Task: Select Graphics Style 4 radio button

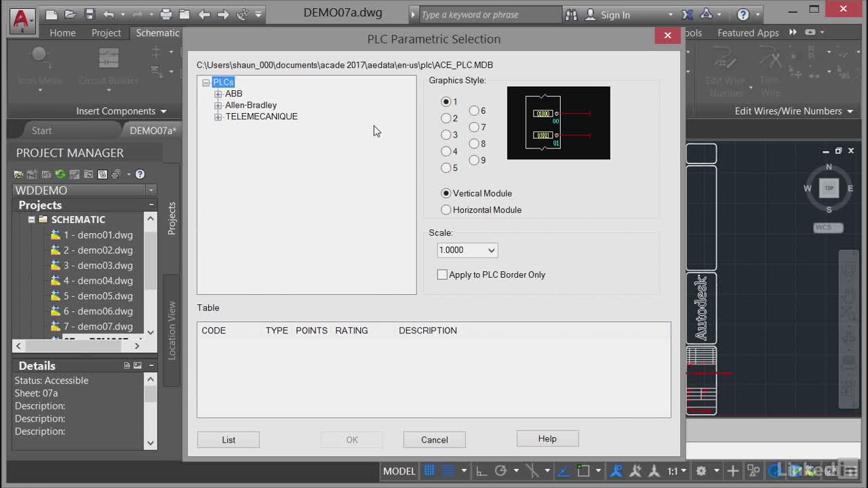Action: coord(446,151)
